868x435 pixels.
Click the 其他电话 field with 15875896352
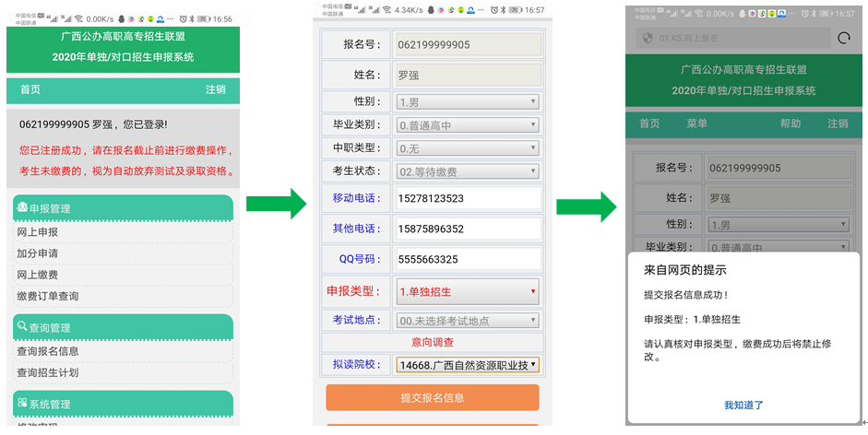(x=469, y=229)
